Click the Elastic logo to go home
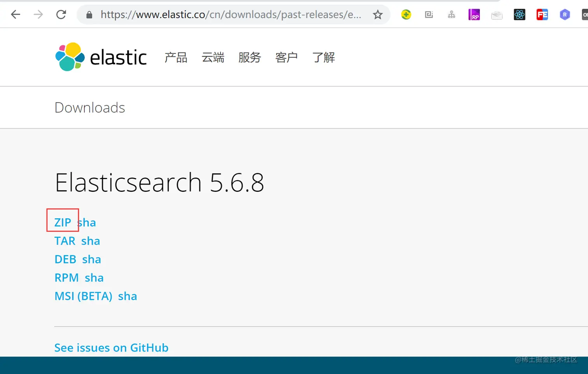The image size is (588, 374). (x=101, y=57)
